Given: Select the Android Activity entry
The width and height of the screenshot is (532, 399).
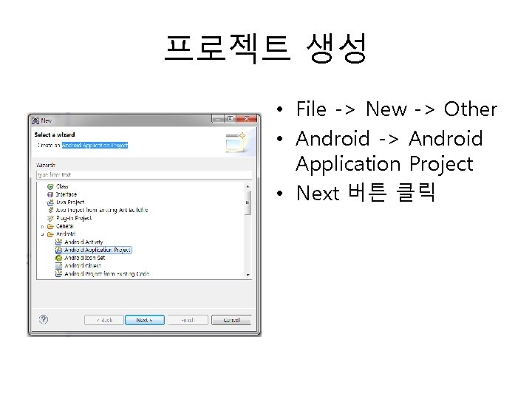Looking at the screenshot, I should (x=83, y=242).
